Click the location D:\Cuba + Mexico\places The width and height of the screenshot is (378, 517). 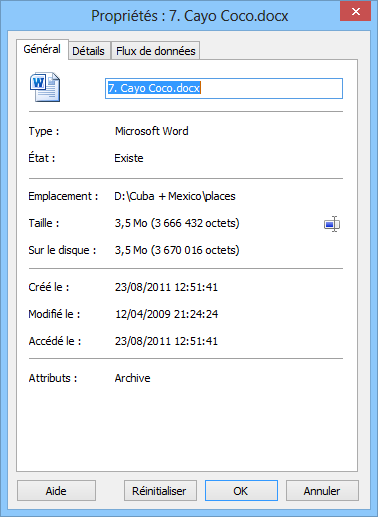tap(175, 196)
